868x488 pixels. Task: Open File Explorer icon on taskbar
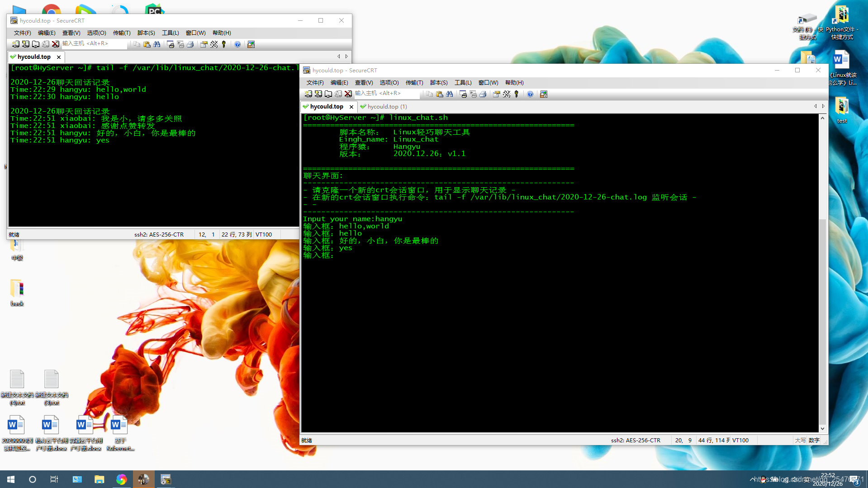(x=99, y=479)
